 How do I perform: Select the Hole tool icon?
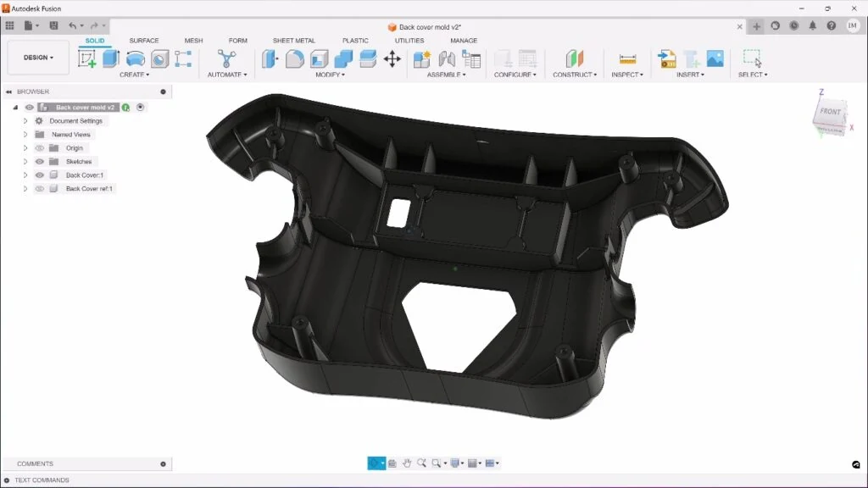point(159,58)
